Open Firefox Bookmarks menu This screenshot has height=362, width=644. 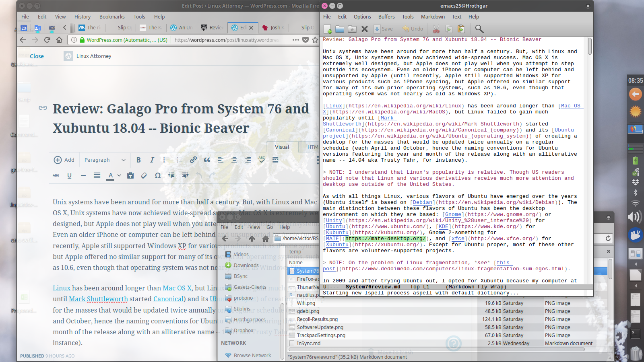tap(112, 17)
